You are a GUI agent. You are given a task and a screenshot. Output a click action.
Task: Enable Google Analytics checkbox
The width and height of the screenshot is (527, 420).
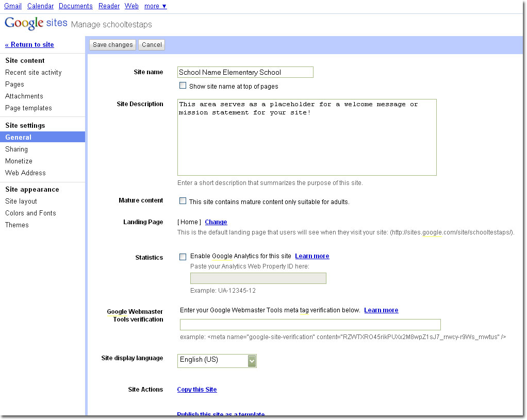tap(183, 257)
